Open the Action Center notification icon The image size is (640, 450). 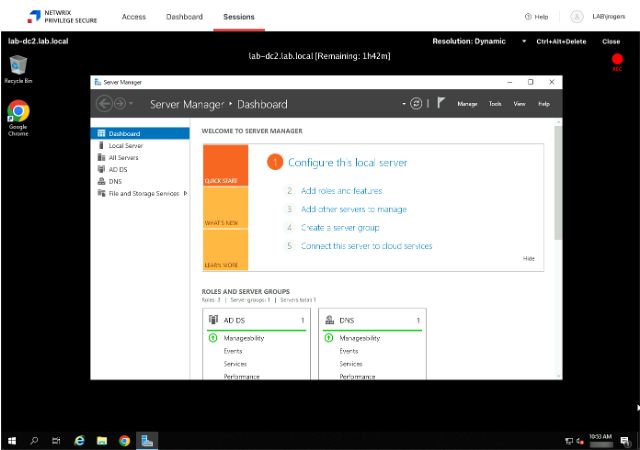(x=624, y=441)
